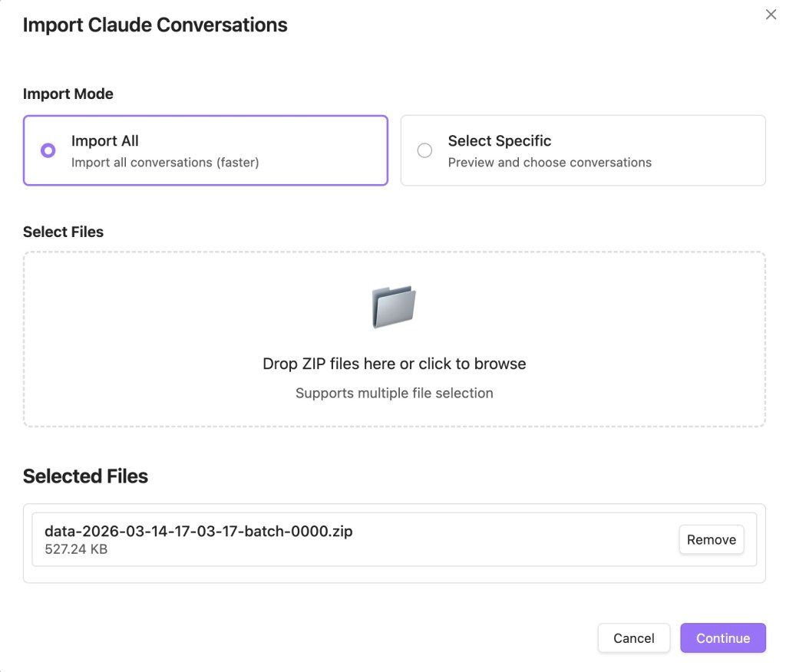
Task: Click the "Select Specific" option title
Action: (500, 141)
